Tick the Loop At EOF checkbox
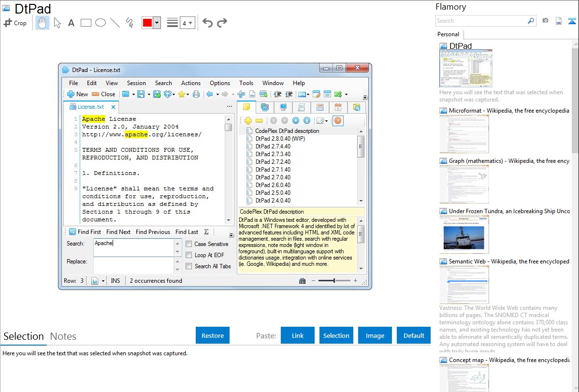 click(189, 255)
